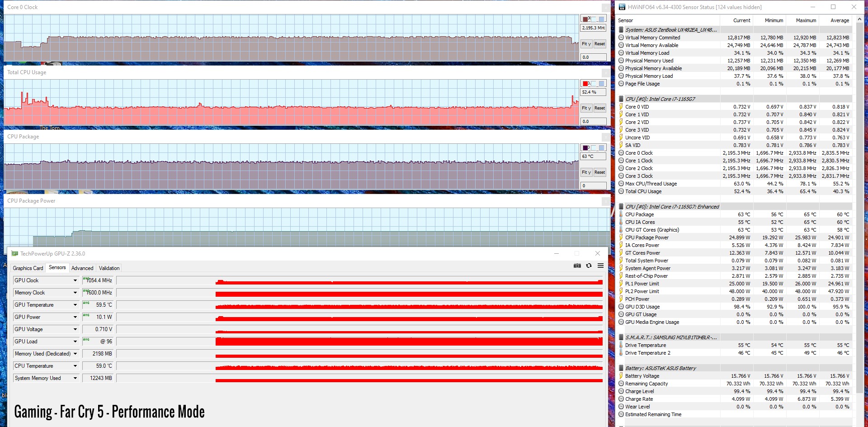Open the GPU Temperature sensor dropdown

75,305
